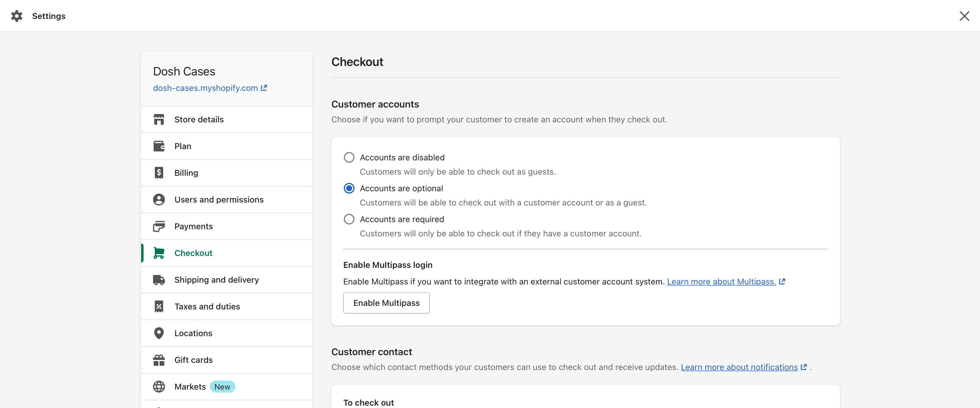Click the Taxes and duties percent icon
980x408 pixels.
pos(159,306)
